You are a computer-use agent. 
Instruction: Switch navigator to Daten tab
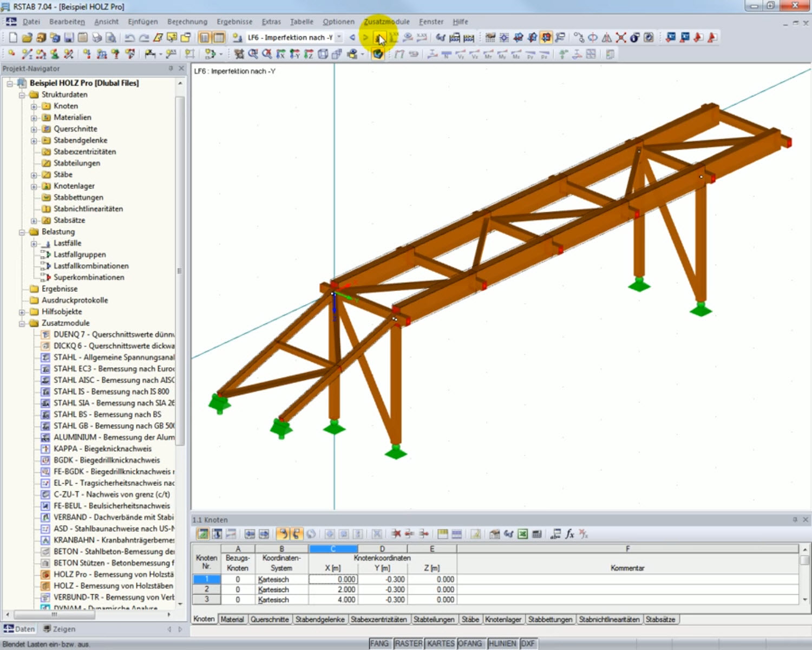pos(19,629)
